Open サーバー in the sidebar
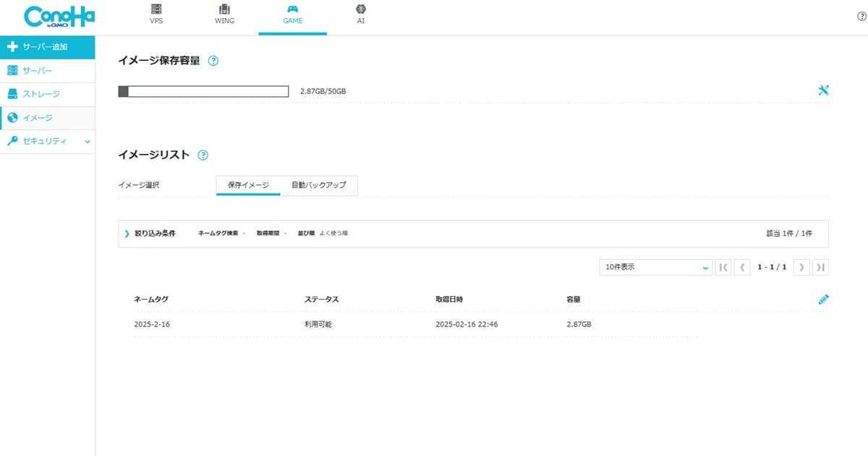Viewport: 868px width, 456px height. [47, 70]
